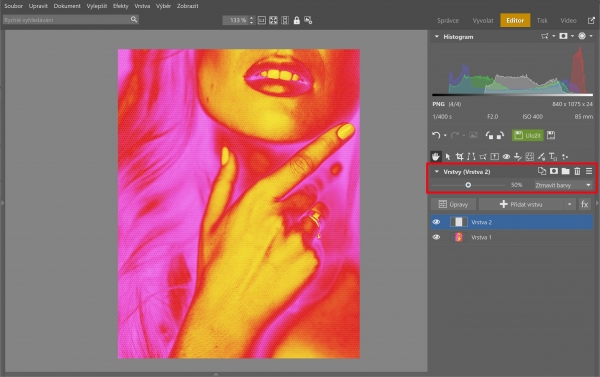This screenshot has width=600, height=377.
Task: Hide the Vrstva 1 layer
Action: (436, 237)
